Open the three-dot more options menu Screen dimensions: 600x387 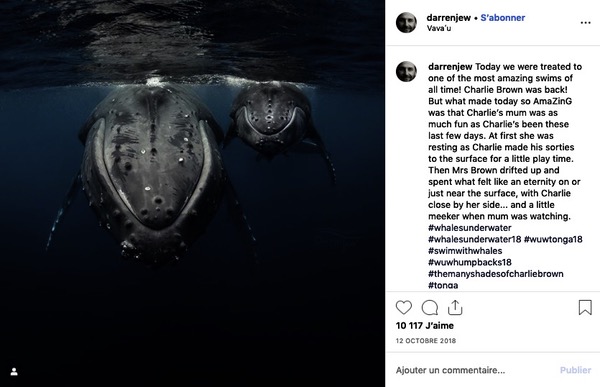click(585, 23)
